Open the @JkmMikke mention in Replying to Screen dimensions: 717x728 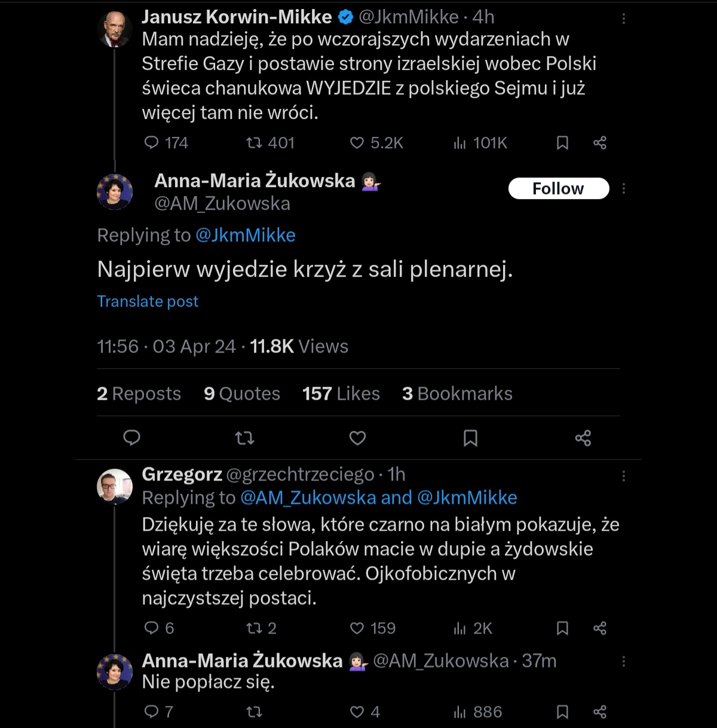click(246, 235)
